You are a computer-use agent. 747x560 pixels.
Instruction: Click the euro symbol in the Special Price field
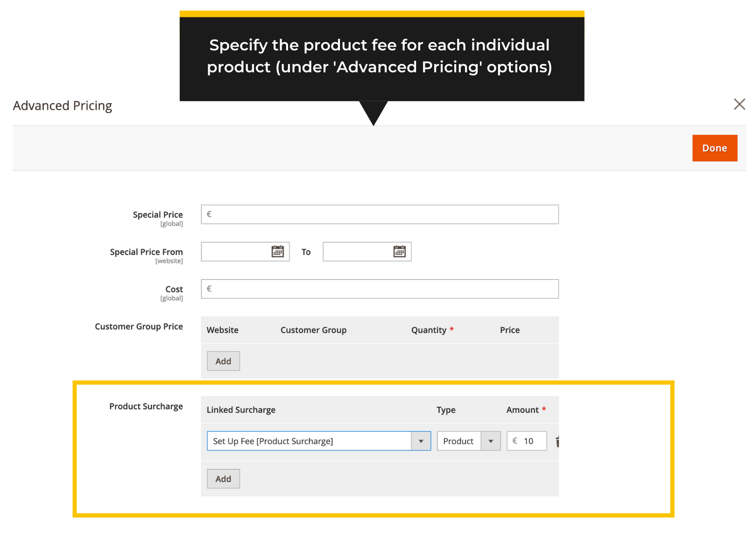point(209,214)
